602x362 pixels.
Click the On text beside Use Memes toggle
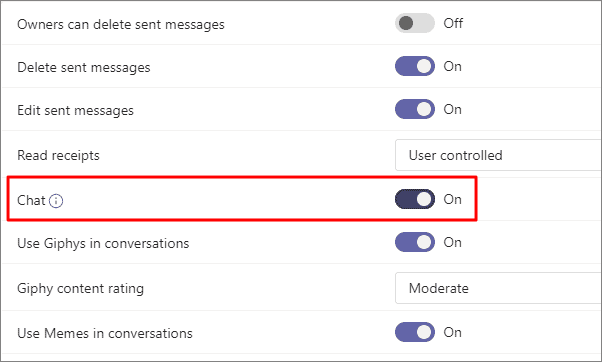(452, 332)
